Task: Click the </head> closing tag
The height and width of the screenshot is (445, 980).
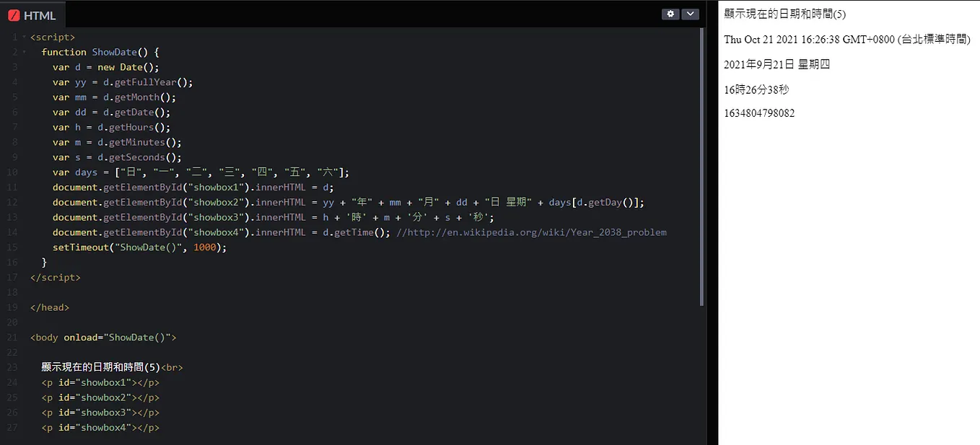Action: click(50, 308)
